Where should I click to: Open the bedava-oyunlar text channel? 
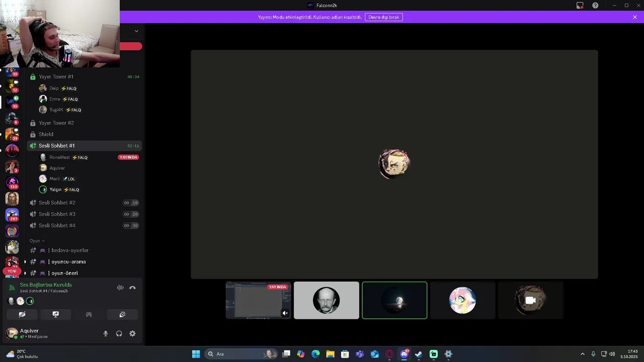pyautogui.click(x=84, y=250)
